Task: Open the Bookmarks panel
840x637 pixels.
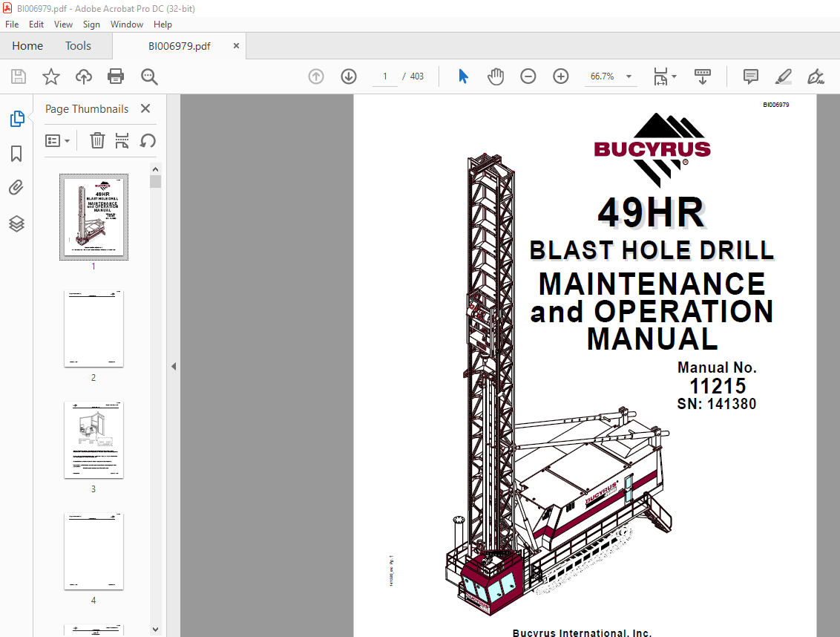Action: click(x=16, y=154)
